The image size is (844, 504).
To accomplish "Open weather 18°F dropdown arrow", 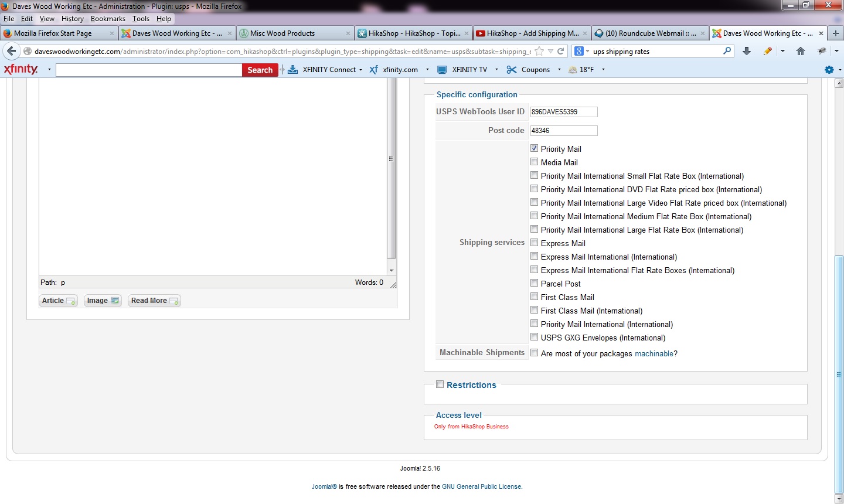I will (603, 70).
